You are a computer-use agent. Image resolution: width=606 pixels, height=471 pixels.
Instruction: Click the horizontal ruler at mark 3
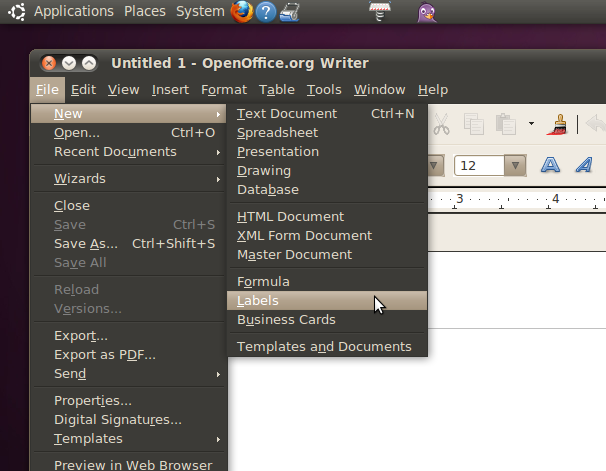(x=460, y=199)
